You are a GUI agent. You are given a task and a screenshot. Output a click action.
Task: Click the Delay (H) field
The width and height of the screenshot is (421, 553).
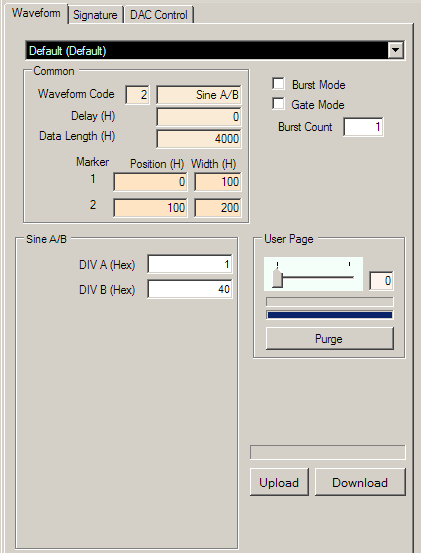(x=199, y=117)
